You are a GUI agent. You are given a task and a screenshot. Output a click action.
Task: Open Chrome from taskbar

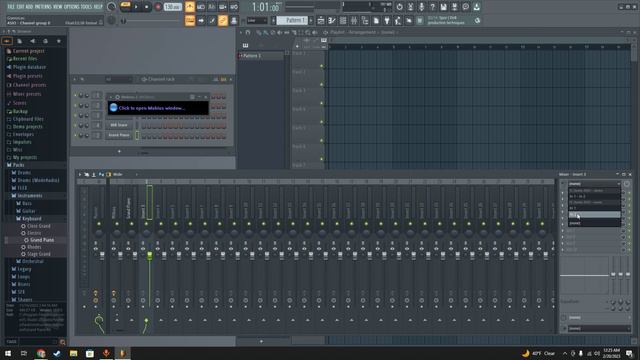41,353
